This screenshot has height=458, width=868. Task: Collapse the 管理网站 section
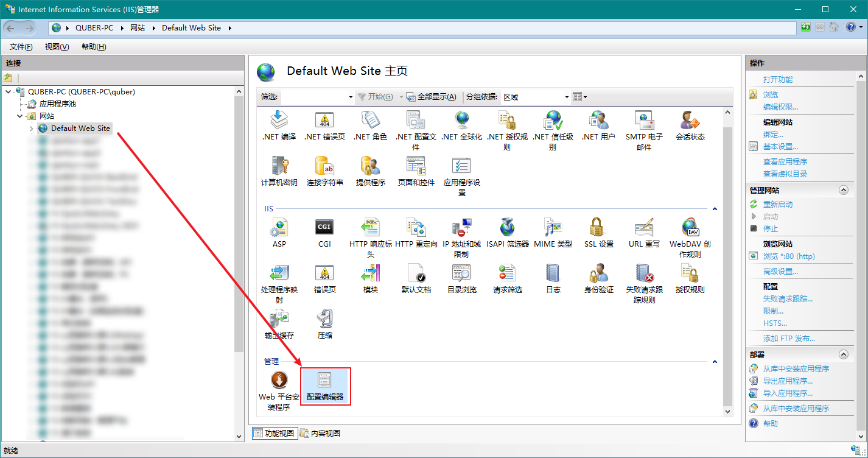click(844, 189)
